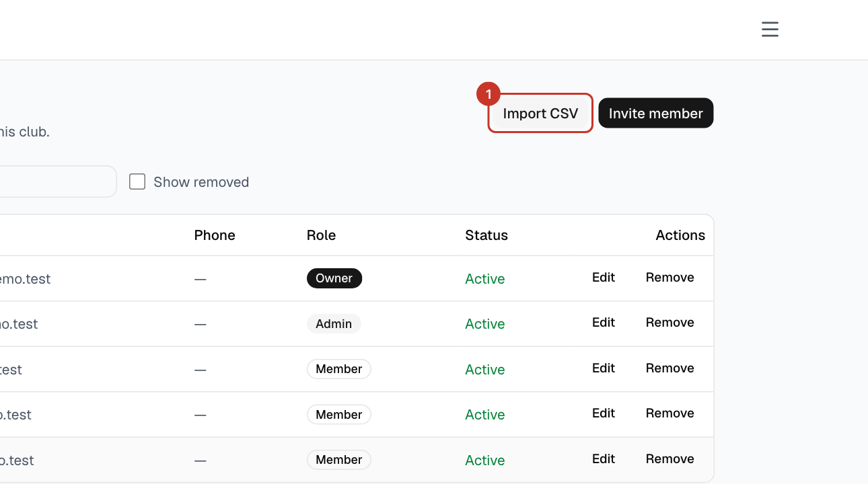Edit the Admin row member

[604, 323]
